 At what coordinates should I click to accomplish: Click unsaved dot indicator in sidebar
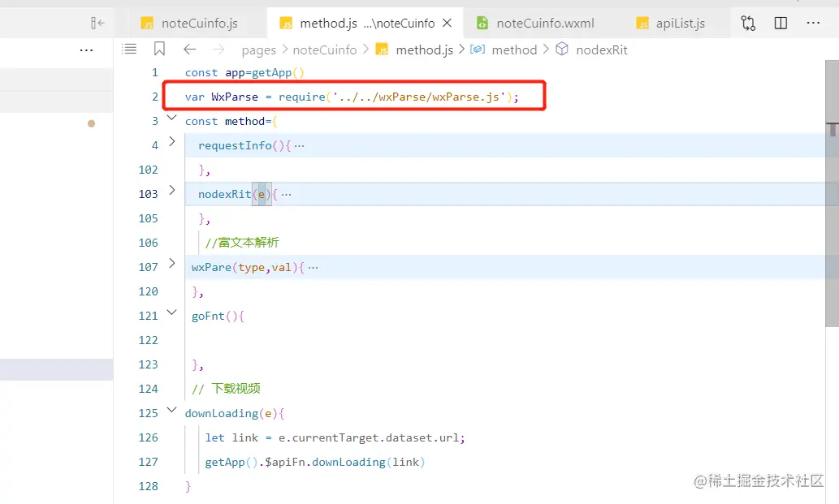92,123
